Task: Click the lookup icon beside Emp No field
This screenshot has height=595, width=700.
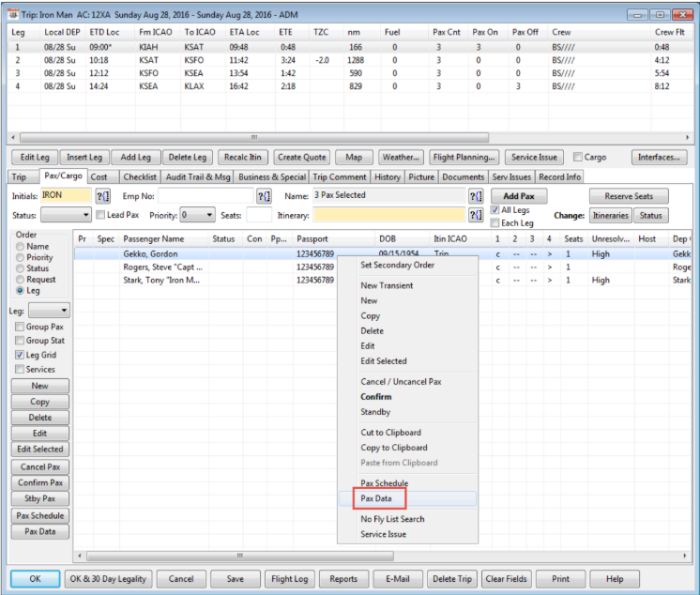Action: coord(263,196)
